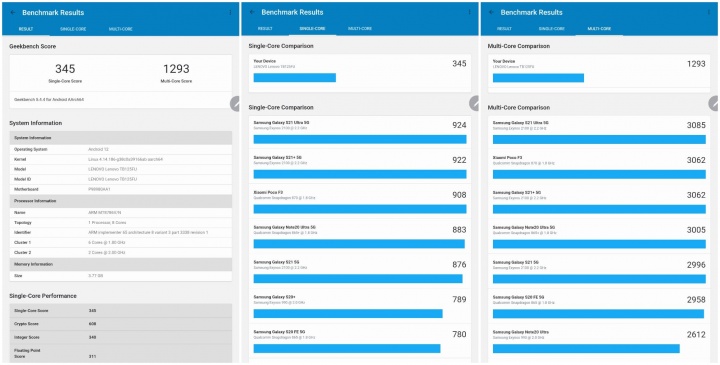Viewport: 720px width, 365px height.
Task: Open the Galaxy Note20 Ultra entry scoring 2612
Action: coord(599,341)
